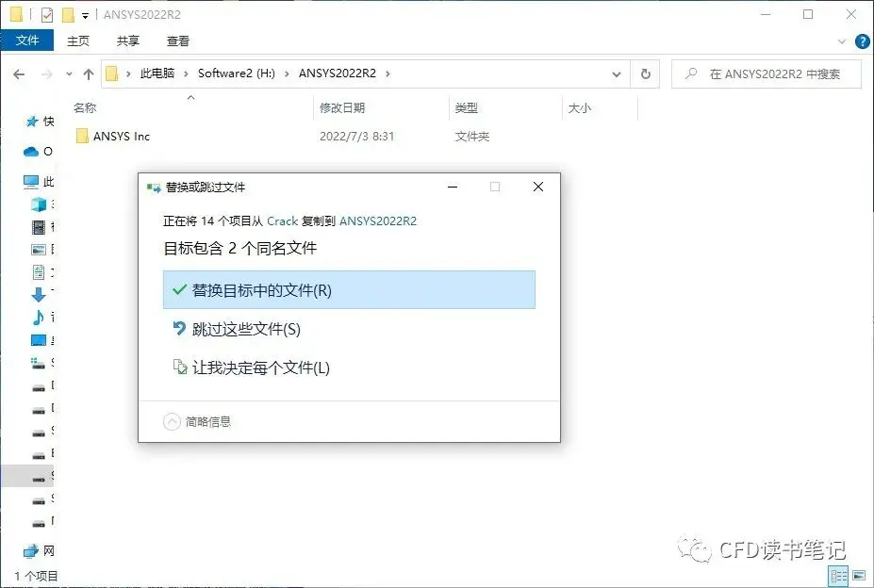This screenshot has height=588, width=874.
Task: Open Quick Access Toolbar customize dropdown
Action: (85, 15)
